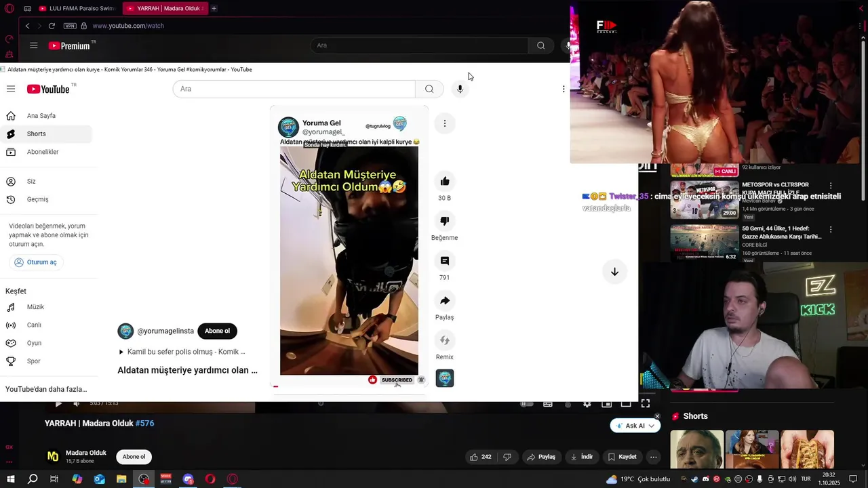Open the Short's three-dot options menu
The height and width of the screenshot is (488, 868).
coord(445,123)
